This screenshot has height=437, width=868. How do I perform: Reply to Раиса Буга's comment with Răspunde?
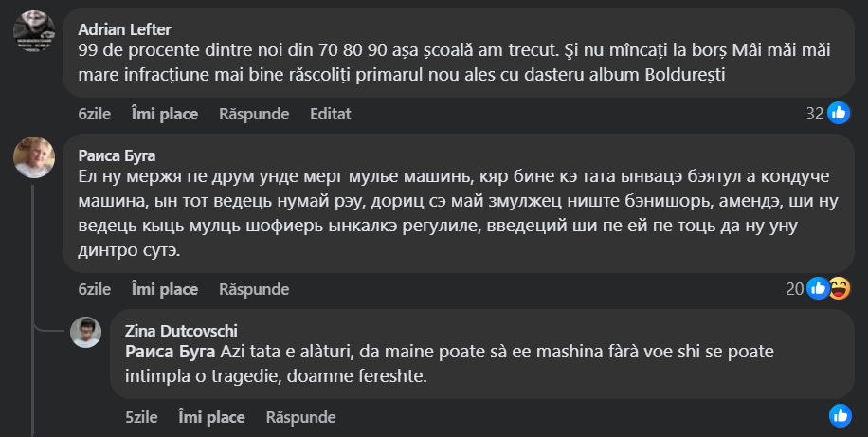click(254, 289)
